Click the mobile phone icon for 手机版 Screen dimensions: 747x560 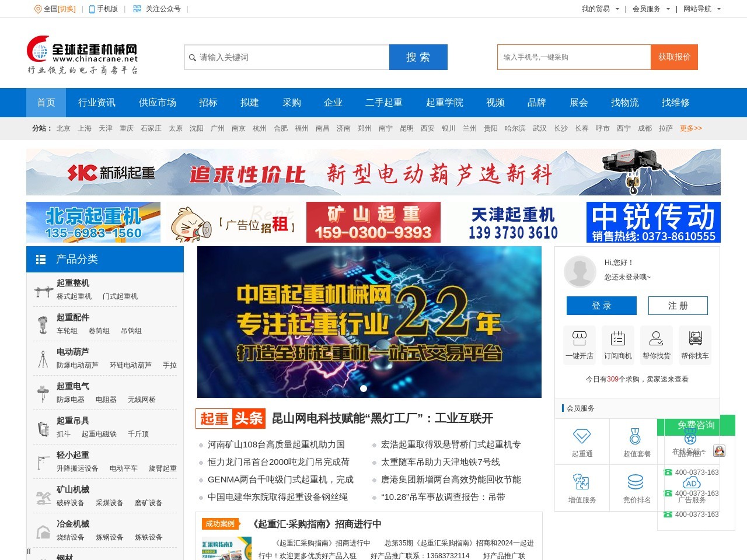92,9
